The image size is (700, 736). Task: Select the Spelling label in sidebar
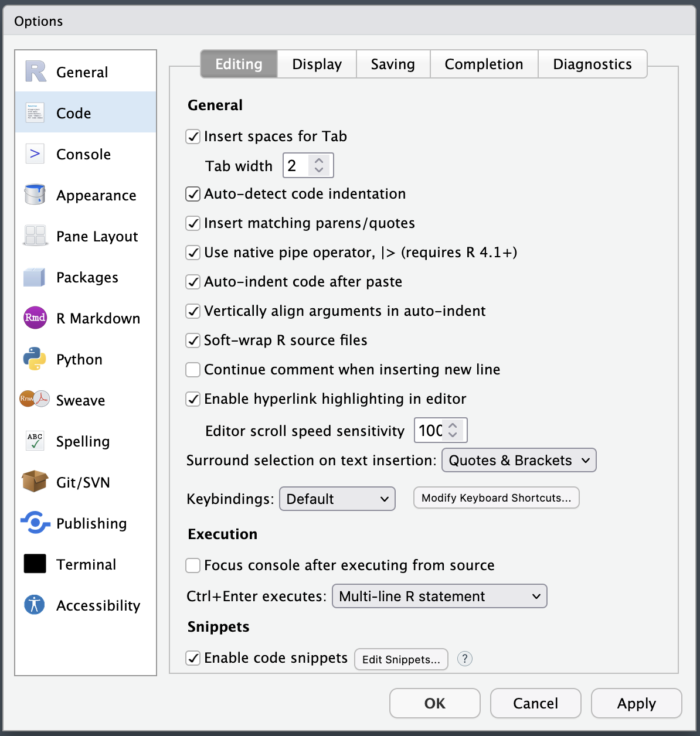click(x=83, y=441)
